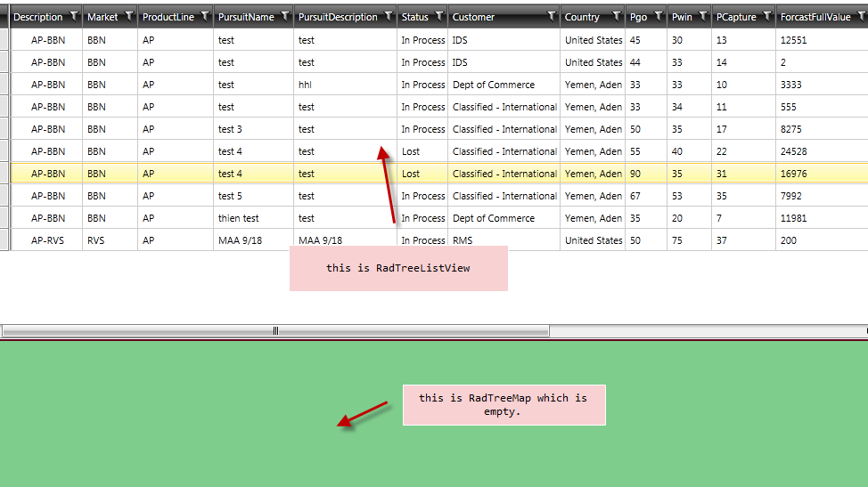Sort by the Status column header
868x487 pixels.
[414, 17]
